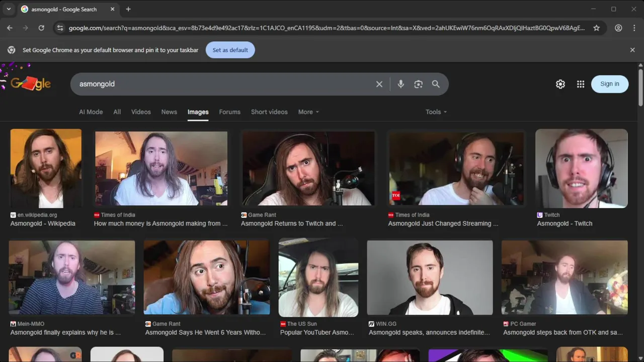Click the browser forward arrow
Viewport: 644px width, 362px height.
click(x=25, y=28)
